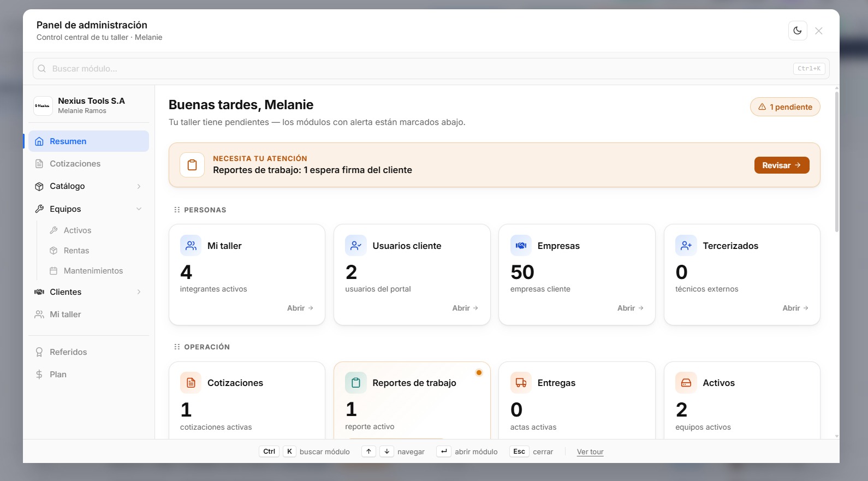Viewport: 868px width, 481px height.
Task: Click the Tercerizados card icon
Action: click(x=686, y=246)
